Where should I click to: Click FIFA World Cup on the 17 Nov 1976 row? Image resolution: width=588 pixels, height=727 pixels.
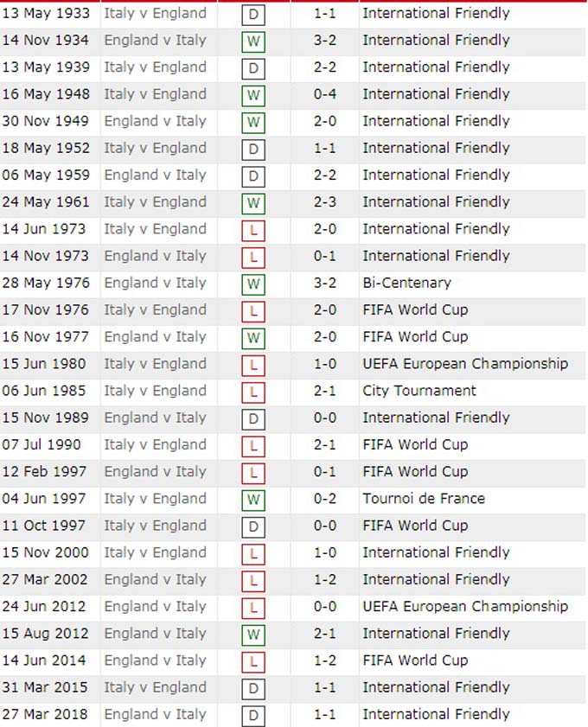(x=415, y=310)
